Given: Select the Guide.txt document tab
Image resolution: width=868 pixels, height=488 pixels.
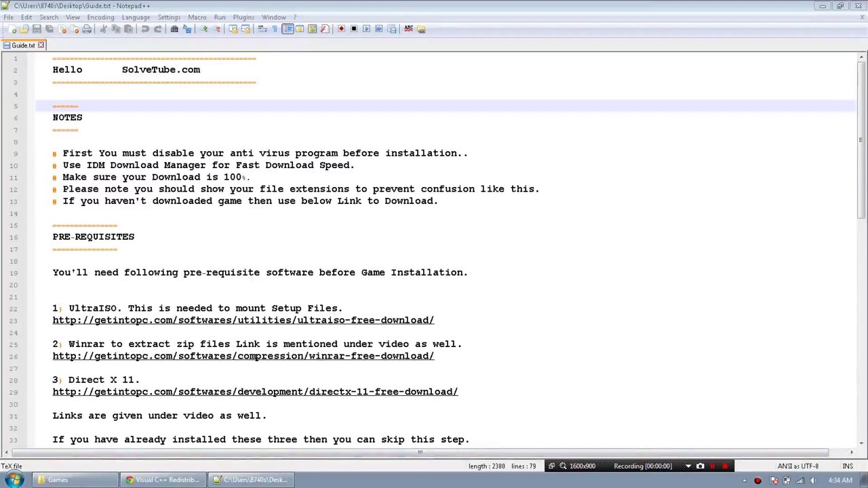Looking at the screenshot, I should [24, 45].
